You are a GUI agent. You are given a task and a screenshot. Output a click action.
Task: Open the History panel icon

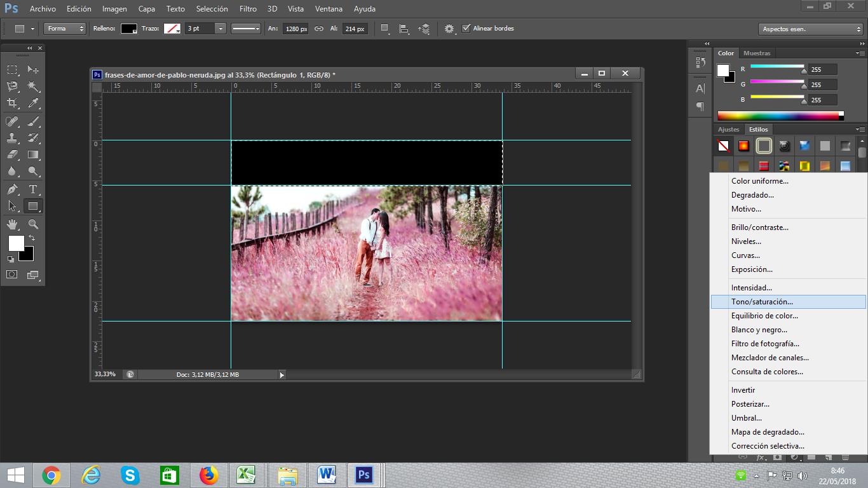tap(700, 62)
